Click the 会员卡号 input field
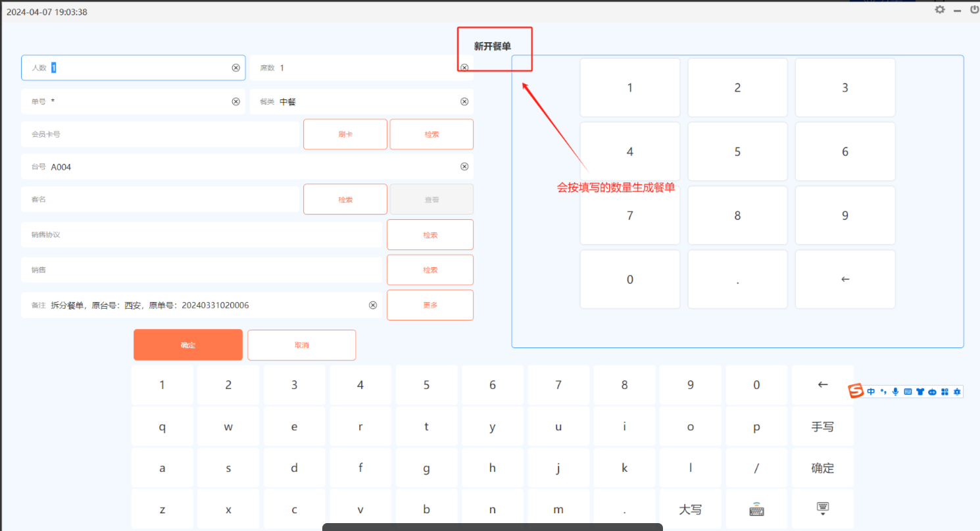Image resolution: width=980 pixels, height=531 pixels. (160, 134)
